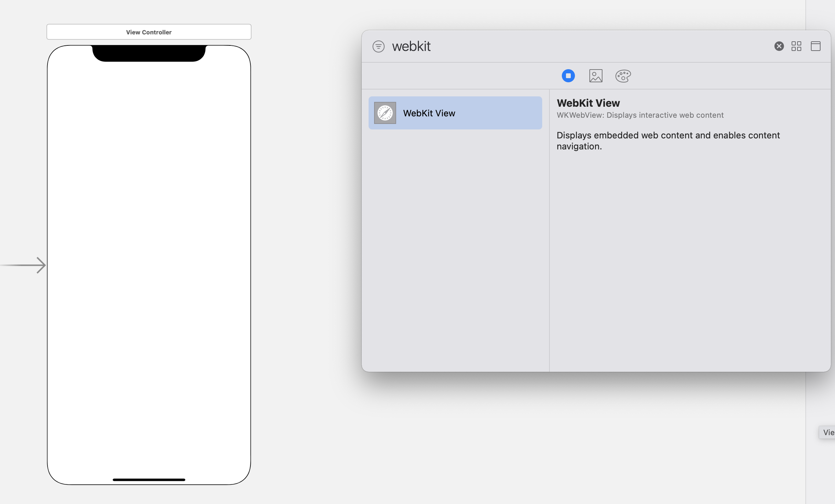Open the color palette library tab
The width and height of the screenshot is (835, 504).
(623, 76)
